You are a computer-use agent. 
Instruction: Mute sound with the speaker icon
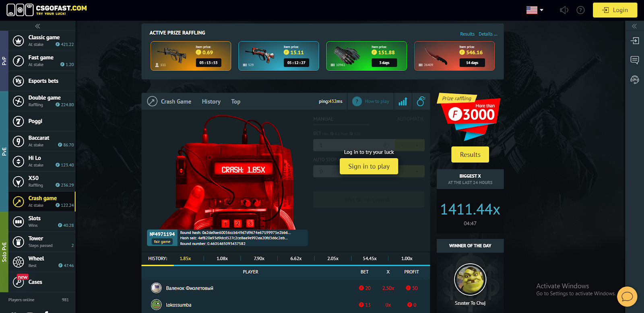click(564, 10)
